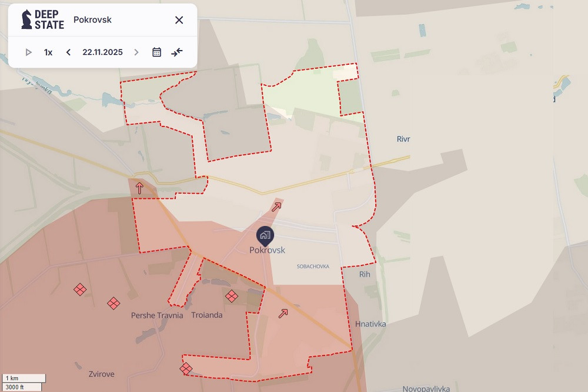
Task: Close the Pokrovsk panel
Action: click(x=179, y=20)
